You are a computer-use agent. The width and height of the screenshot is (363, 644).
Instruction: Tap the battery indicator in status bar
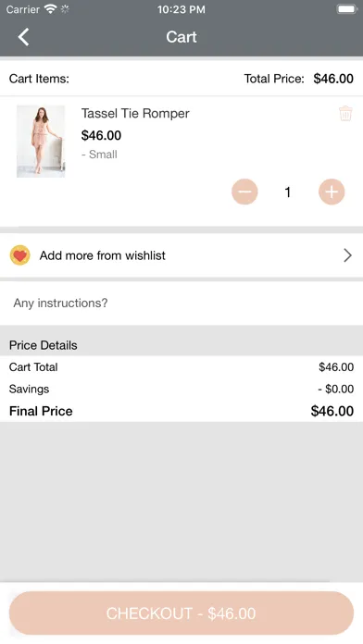347,9
